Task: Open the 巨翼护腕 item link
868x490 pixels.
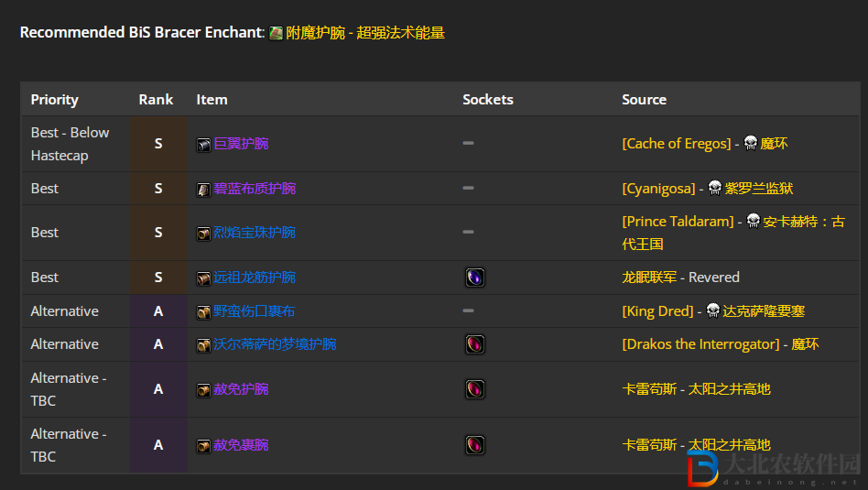Action: [x=241, y=144]
